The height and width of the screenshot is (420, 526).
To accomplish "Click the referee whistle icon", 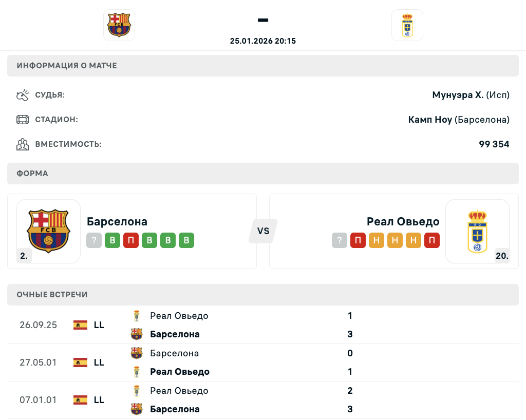I will pyautogui.click(x=23, y=95).
